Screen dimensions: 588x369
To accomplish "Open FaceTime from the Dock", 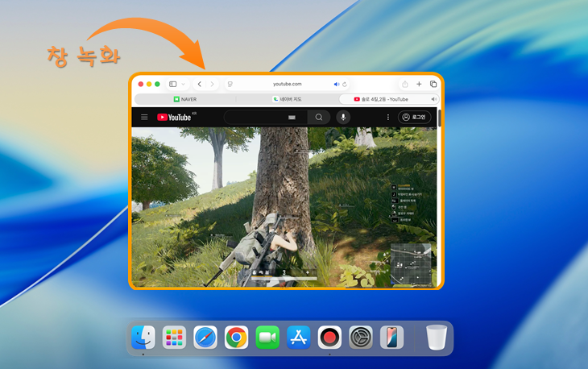I will (x=267, y=338).
